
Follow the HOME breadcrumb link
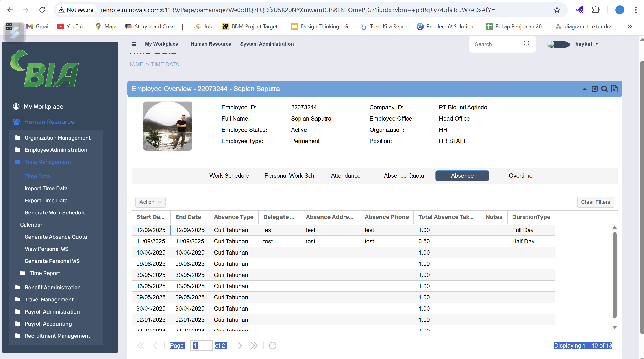(135, 64)
